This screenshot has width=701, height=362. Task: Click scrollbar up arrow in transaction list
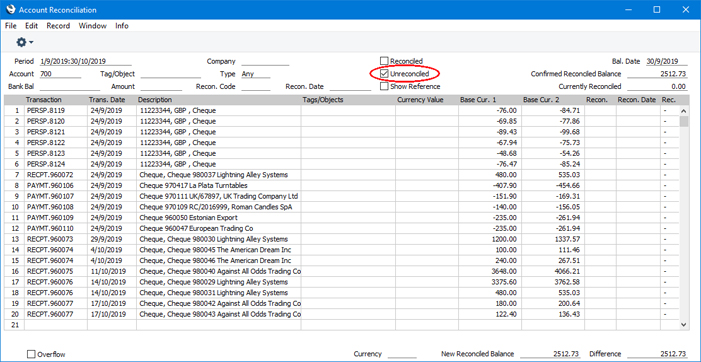[684, 111]
